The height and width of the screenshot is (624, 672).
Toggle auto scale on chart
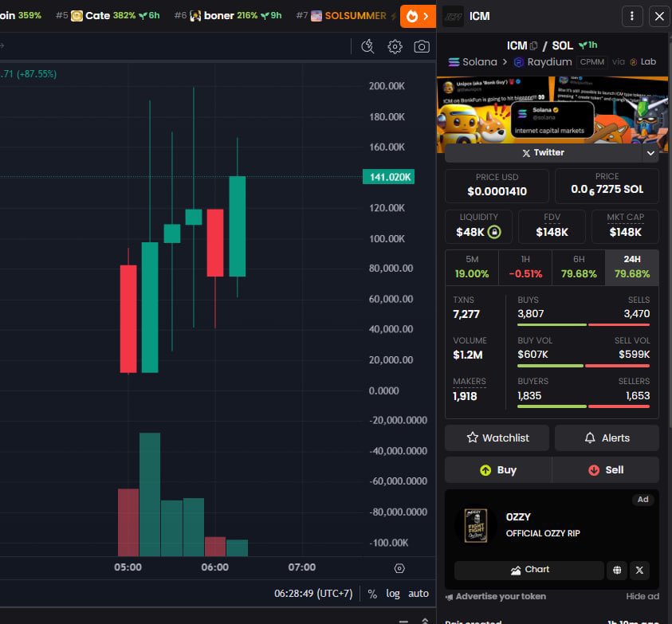(419, 594)
